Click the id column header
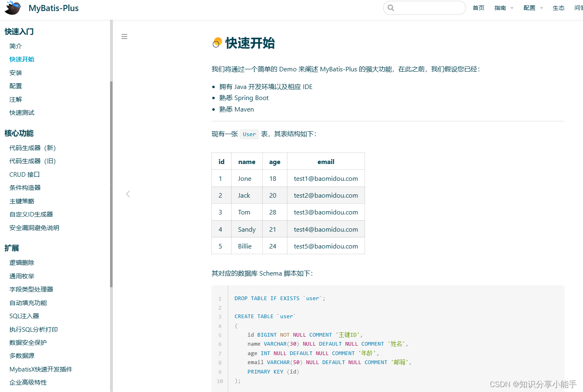The width and height of the screenshot is (583, 392). pyautogui.click(x=221, y=162)
